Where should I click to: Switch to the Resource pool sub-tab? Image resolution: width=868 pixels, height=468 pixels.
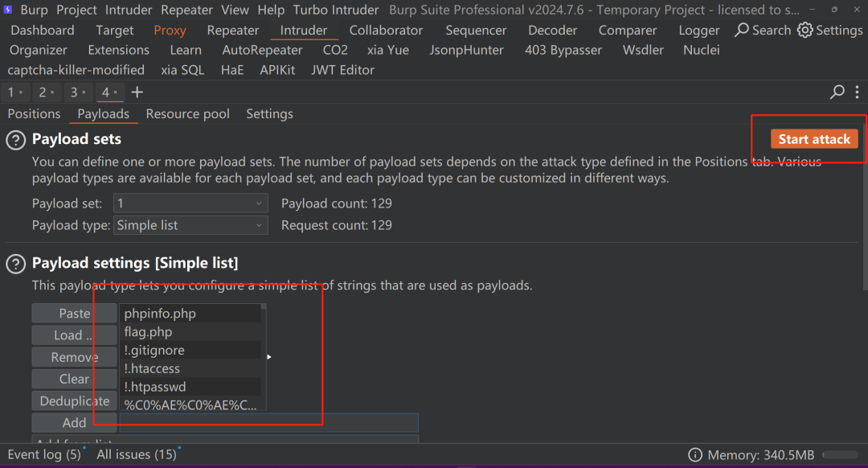[187, 113]
